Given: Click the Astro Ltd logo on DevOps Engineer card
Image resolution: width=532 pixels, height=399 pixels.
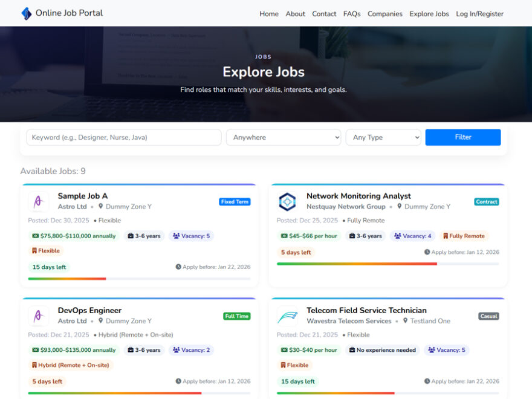Looking at the screenshot, I should [38, 315].
